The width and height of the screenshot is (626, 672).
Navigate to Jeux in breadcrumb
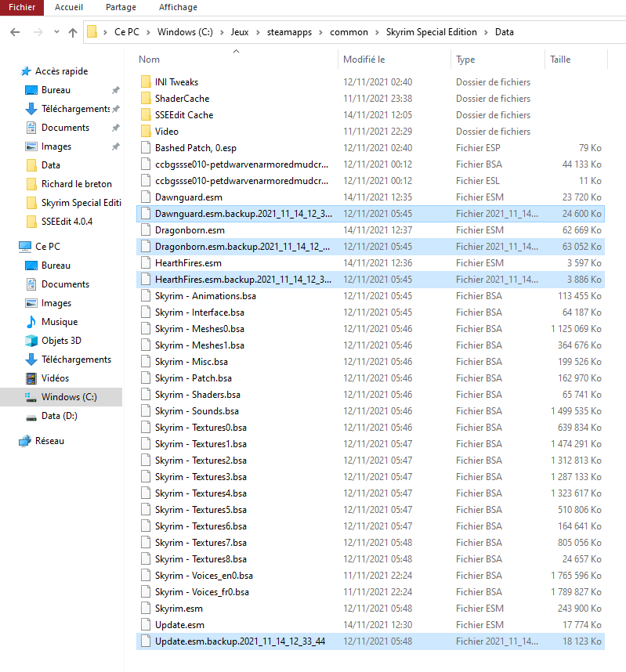(239, 32)
